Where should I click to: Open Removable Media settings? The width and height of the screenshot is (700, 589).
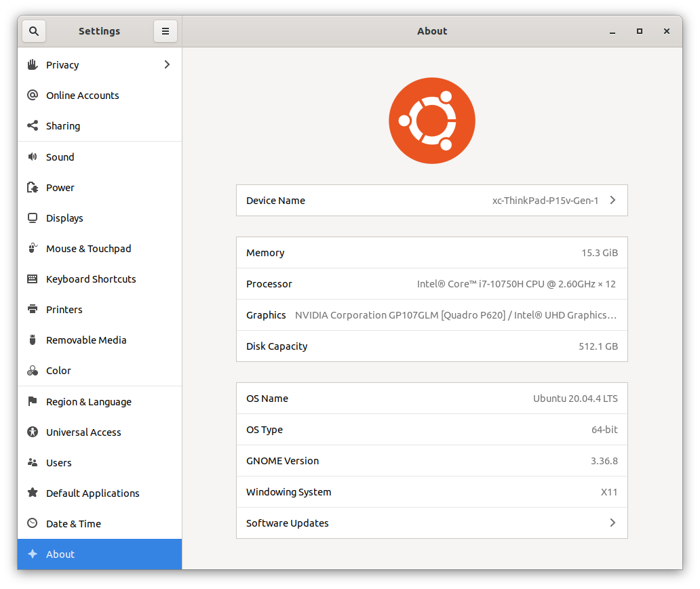[100, 340]
